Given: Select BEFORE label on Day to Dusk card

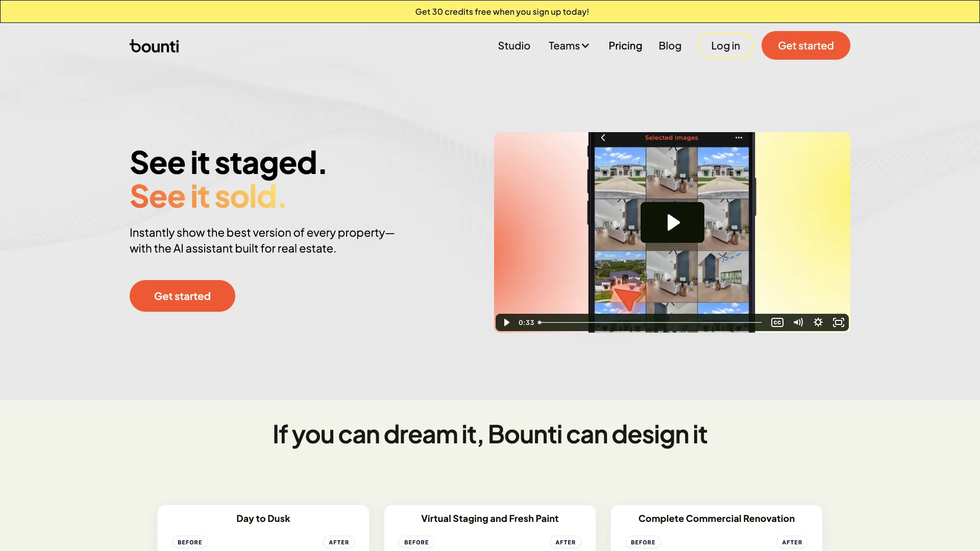Looking at the screenshot, I should tap(190, 542).
